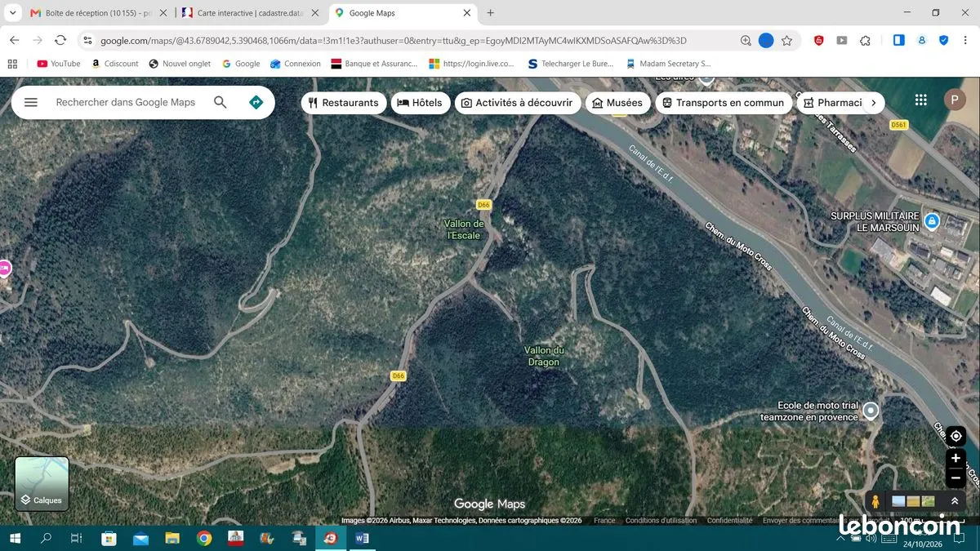
Task: Filter map by Restaurants
Action: coord(344,103)
